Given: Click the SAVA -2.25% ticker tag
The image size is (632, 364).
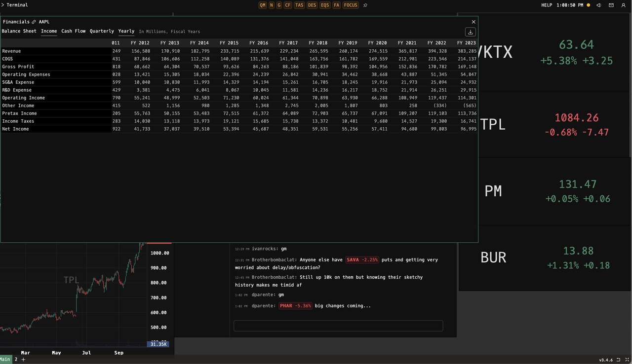Looking at the screenshot, I should point(362,259).
